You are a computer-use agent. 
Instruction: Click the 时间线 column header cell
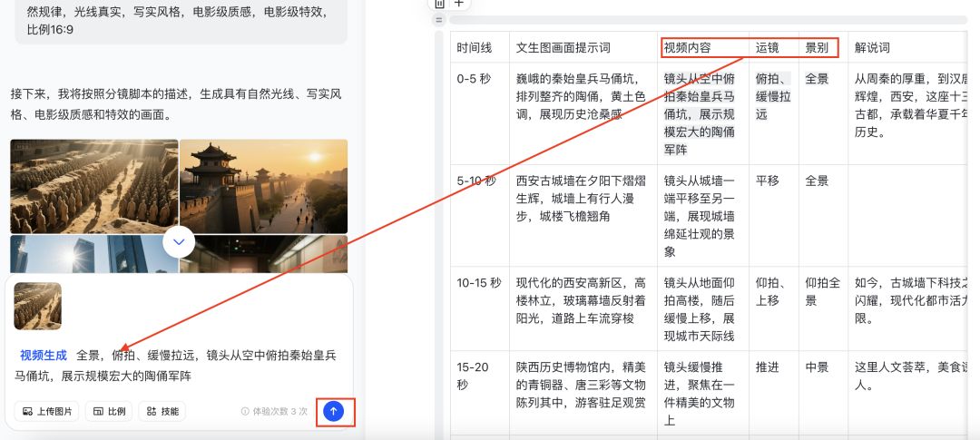tap(480, 47)
